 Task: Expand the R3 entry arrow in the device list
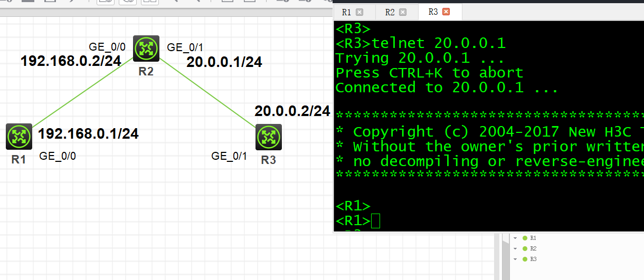click(515, 259)
